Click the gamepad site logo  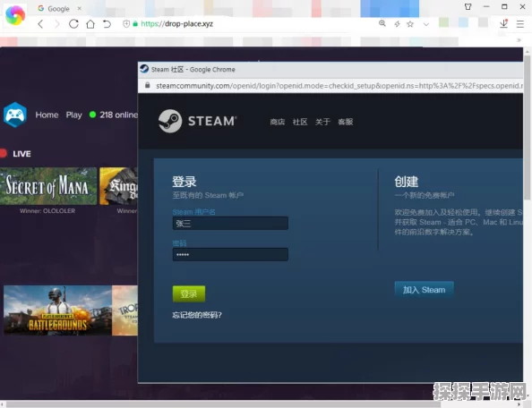15,115
